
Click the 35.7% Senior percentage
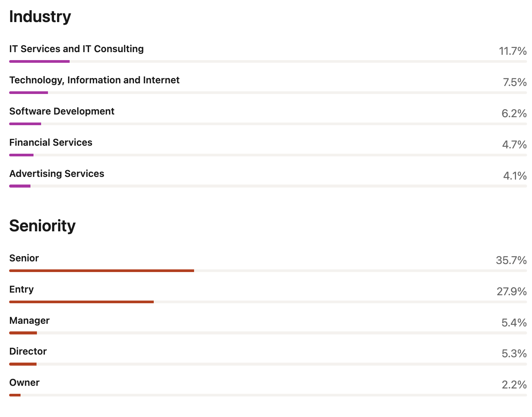pyautogui.click(x=511, y=260)
